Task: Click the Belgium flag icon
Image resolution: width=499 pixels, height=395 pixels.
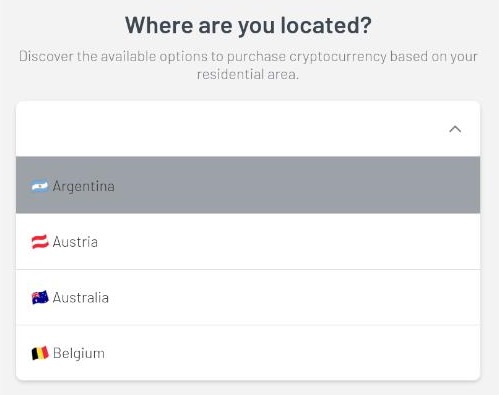Action: [x=40, y=353]
